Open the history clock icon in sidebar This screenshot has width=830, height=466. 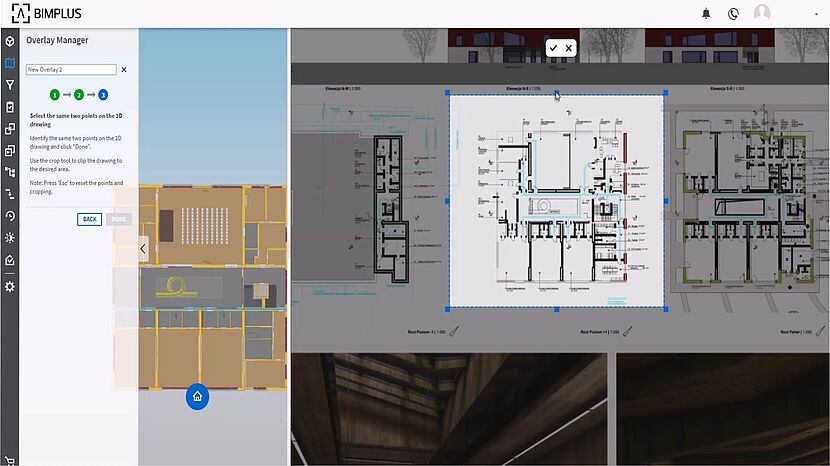[x=9, y=215]
